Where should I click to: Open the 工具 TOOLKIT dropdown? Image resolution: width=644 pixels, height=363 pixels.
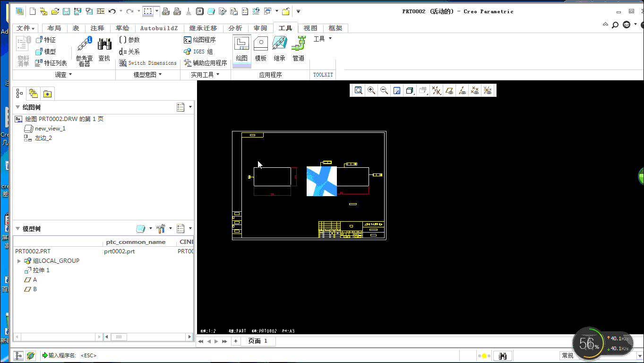pyautogui.click(x=323, y=39)
